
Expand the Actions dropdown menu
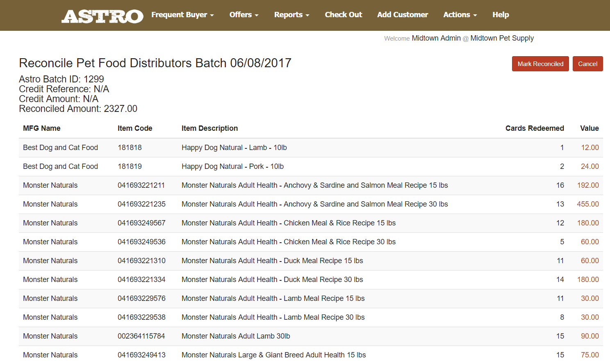pos(460,15)
